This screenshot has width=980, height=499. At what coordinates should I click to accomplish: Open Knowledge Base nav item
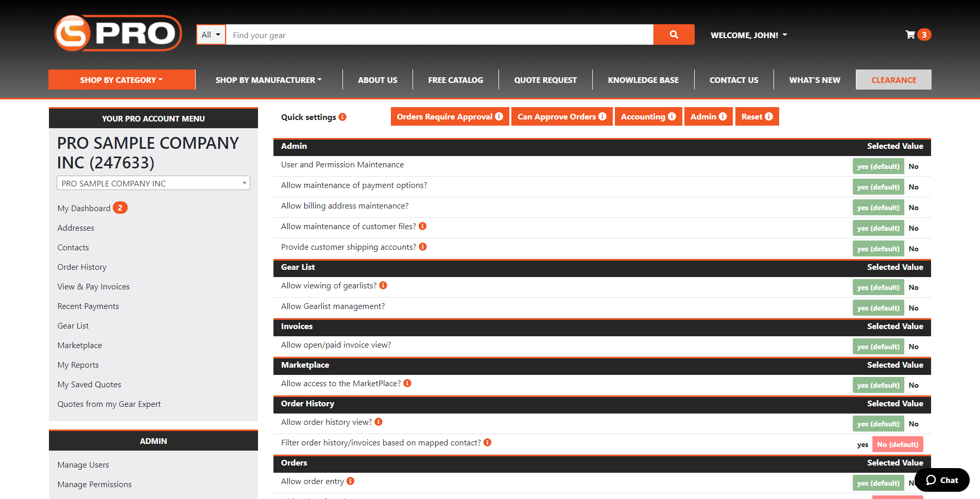(643, 80)
